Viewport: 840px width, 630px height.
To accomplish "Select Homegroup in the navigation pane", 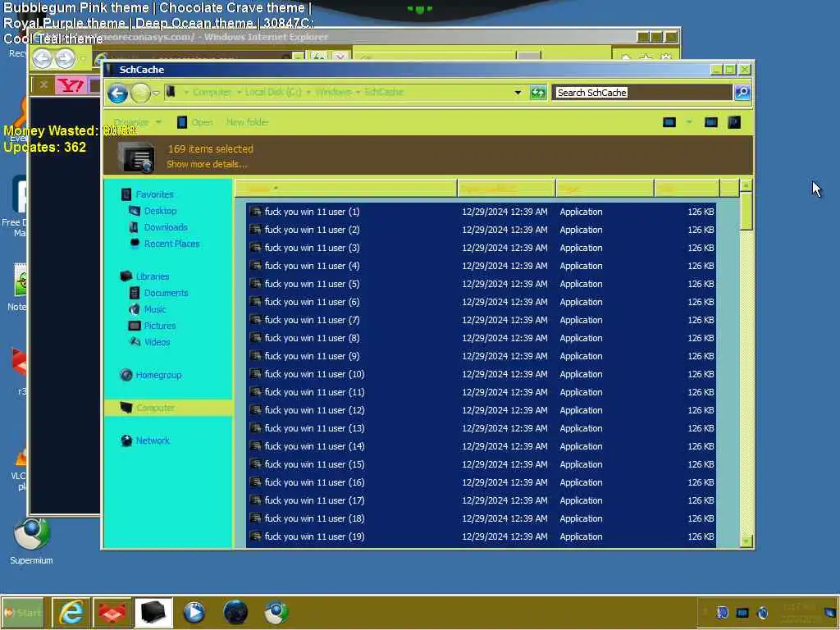I will pos(158,375).
